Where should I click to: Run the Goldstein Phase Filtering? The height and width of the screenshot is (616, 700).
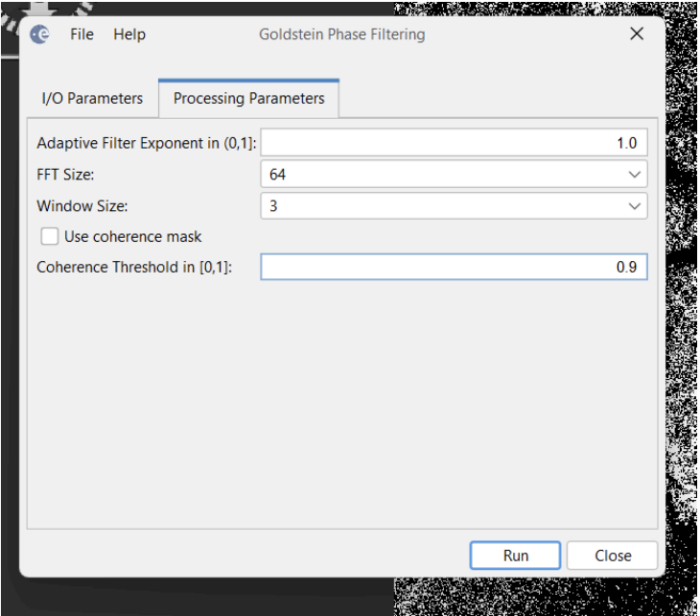click(515, 556)
